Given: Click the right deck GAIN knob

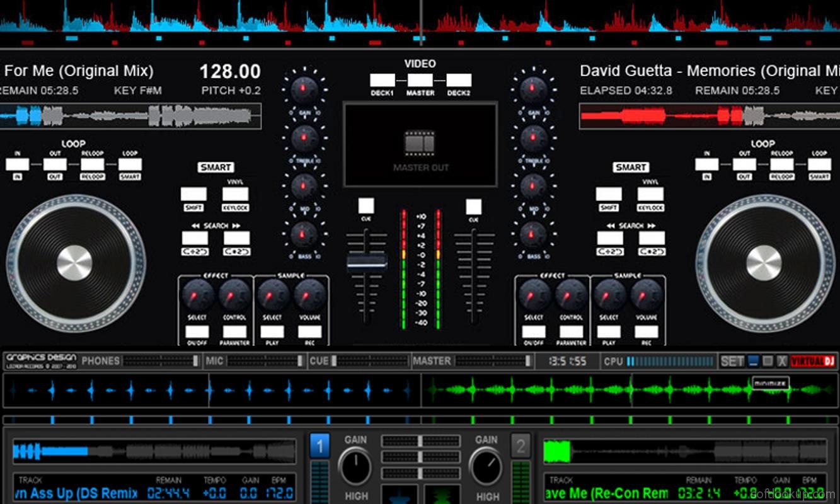Looking at the screenshot, I should 533,88.
